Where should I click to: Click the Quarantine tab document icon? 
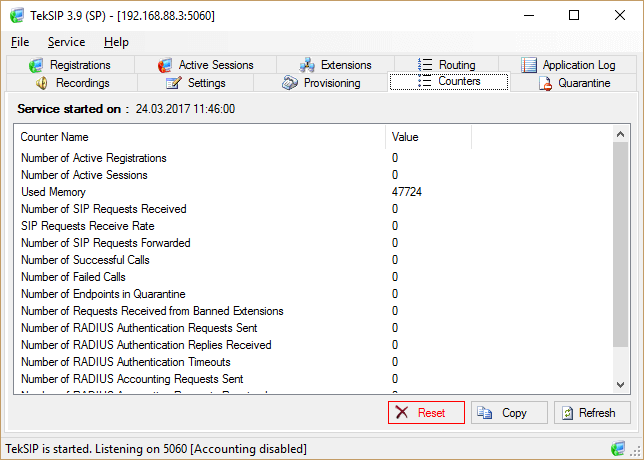[x=545, y=83]
